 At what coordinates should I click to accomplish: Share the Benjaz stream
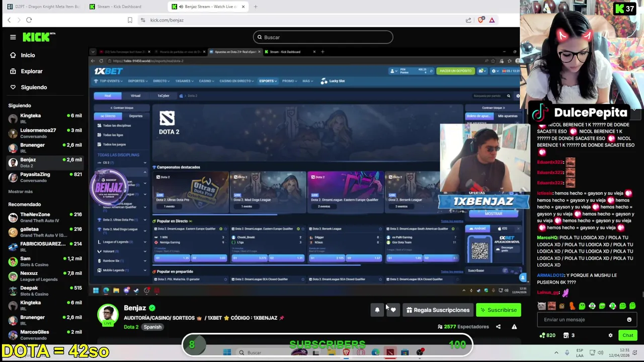(x=498, y=327)
